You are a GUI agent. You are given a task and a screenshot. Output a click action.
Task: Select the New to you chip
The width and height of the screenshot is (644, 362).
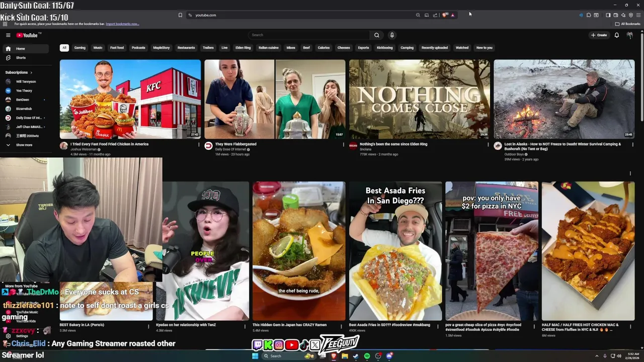pyautogui.click(x=485, y=48)
